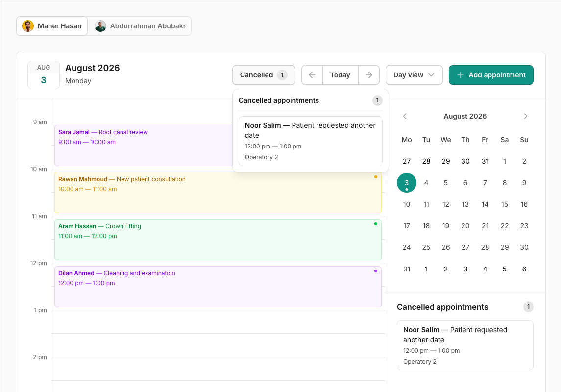The height and width of the screenshot is (392, 561).
Task: Select August 17 in mini calendar
Action: coord(407,226)
